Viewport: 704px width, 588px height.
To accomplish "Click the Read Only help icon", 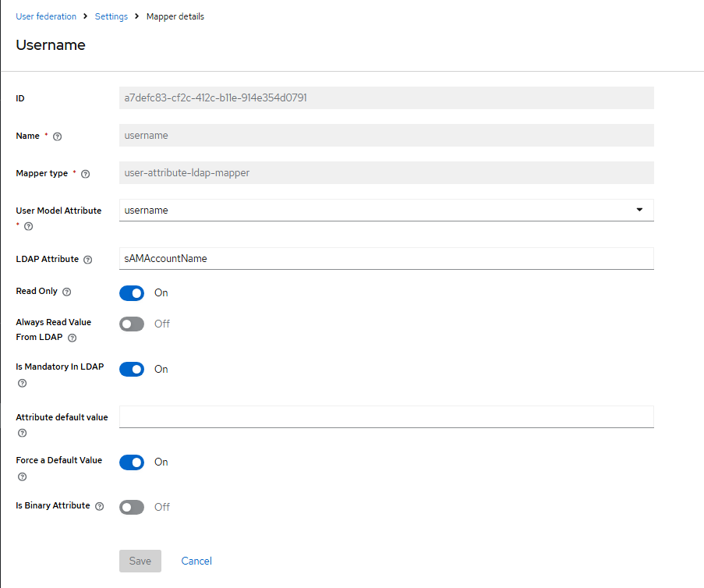I will (x=66, y=292).
